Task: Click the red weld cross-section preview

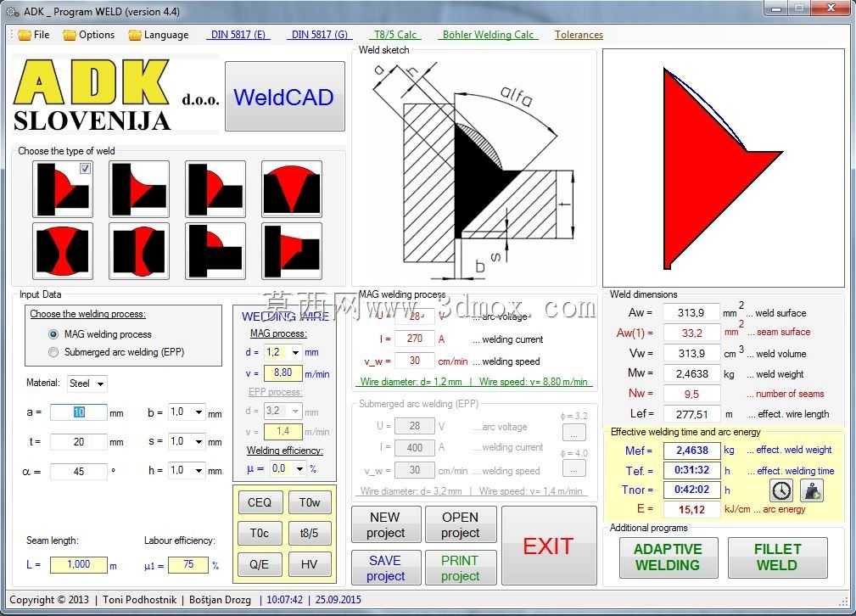Action: coord(724,168)
